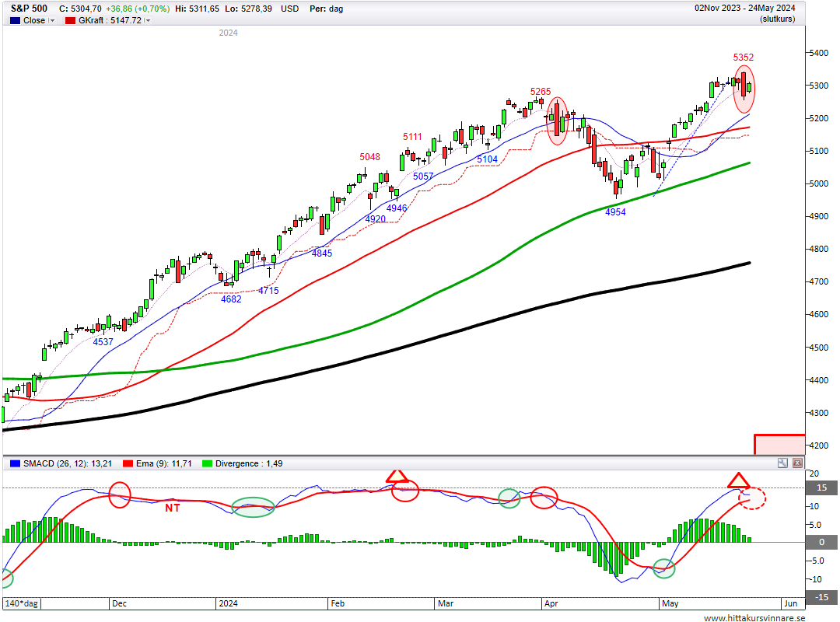
Task: Click the Mar marker on time axis
Action: (445, 603)
